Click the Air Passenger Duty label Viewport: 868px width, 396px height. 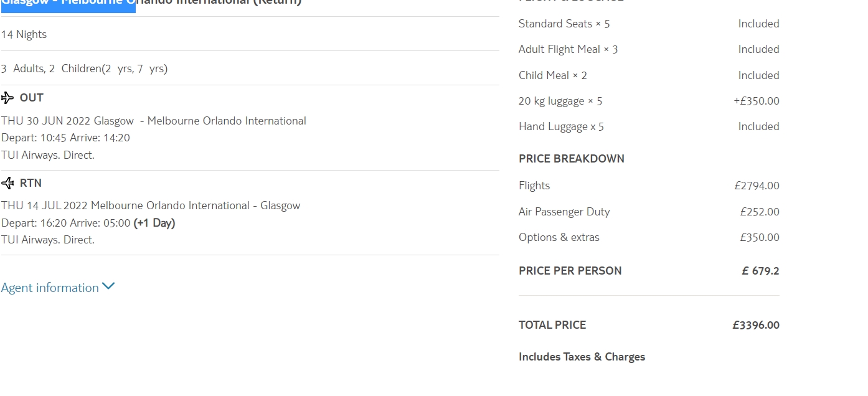point(564,212)
